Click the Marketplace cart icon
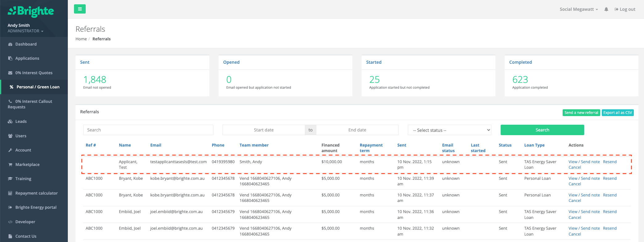Viewport: 644px width, 242px height. pyautogui.click(x=10, y=164)
